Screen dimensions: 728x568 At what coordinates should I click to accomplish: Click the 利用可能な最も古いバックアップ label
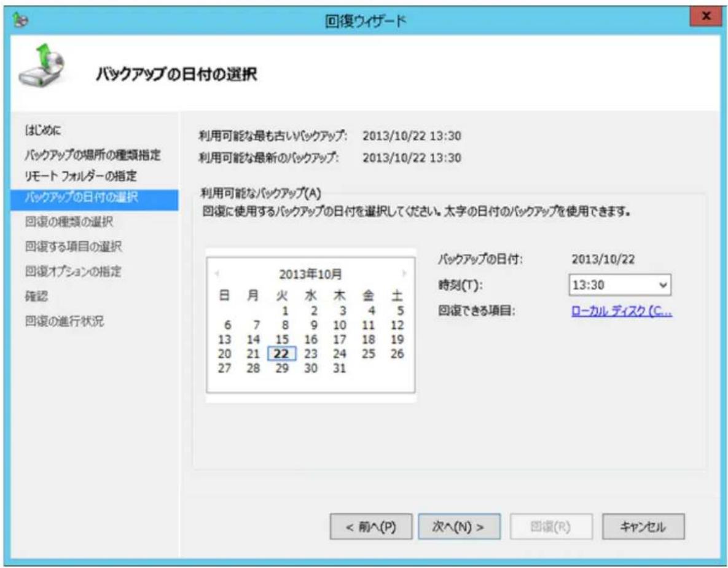pyautogui.click(x=273, y=136)
